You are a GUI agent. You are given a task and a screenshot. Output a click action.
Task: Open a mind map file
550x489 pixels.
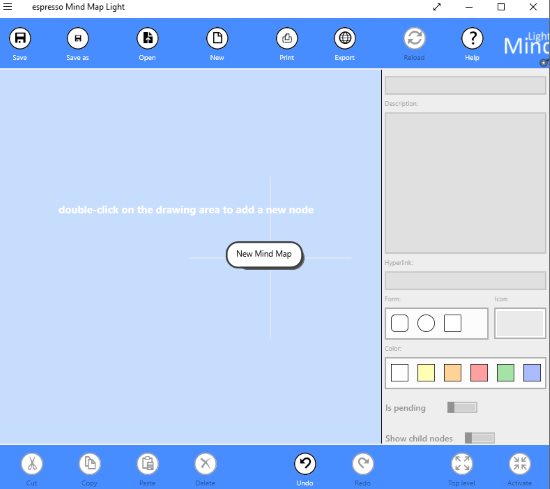[147, 38]
